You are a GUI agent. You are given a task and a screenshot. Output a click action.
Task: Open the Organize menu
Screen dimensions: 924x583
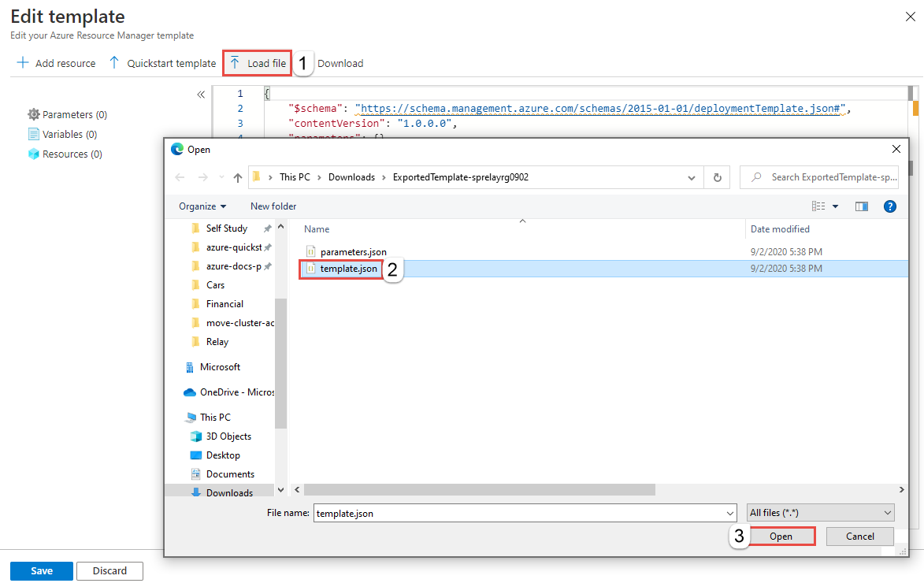click(x=202, y=206)
